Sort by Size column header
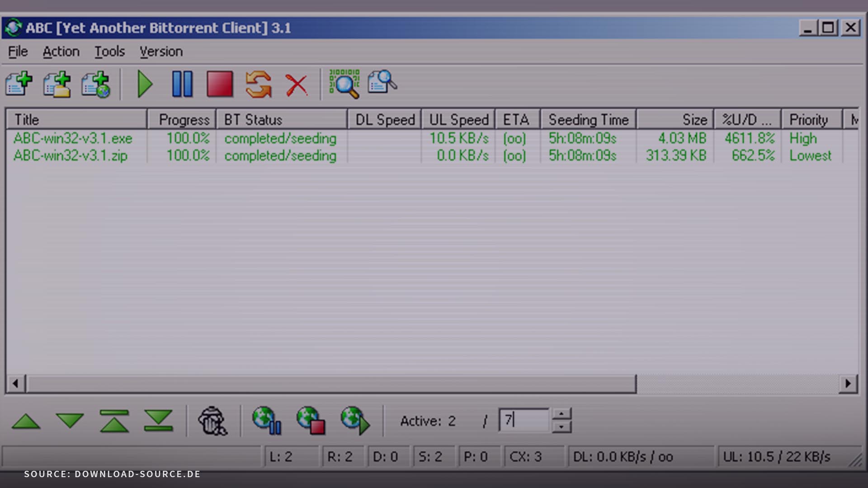868x488 pixels. coord(675,119)
